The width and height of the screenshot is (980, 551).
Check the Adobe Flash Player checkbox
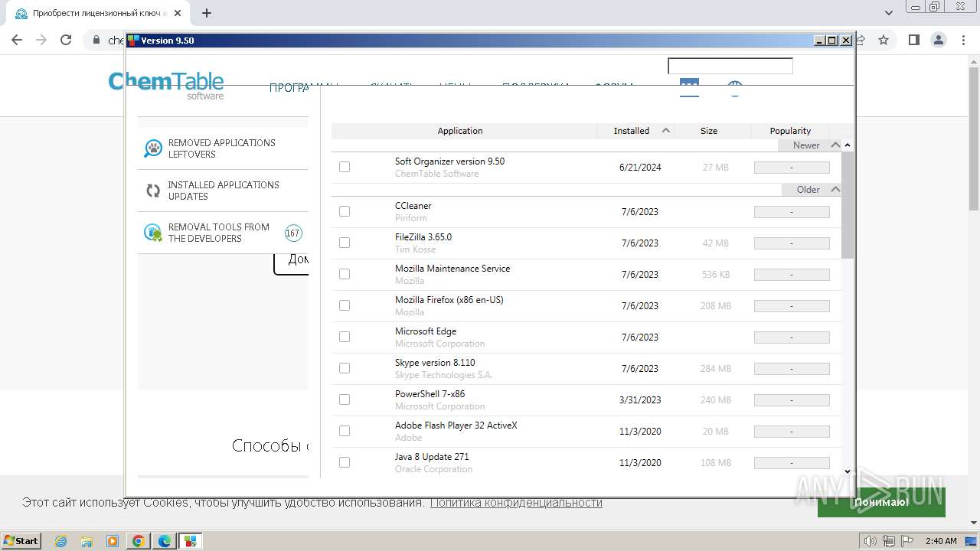(x=345, y=431)
